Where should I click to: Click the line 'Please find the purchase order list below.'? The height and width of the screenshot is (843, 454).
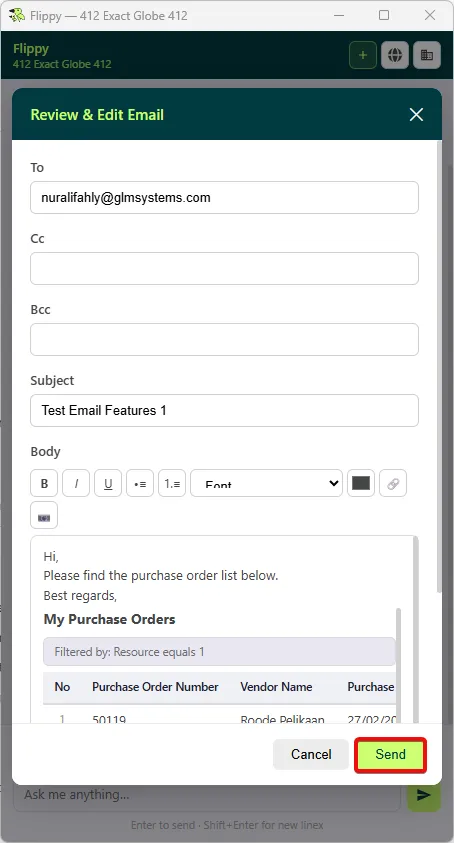[161, 575]
